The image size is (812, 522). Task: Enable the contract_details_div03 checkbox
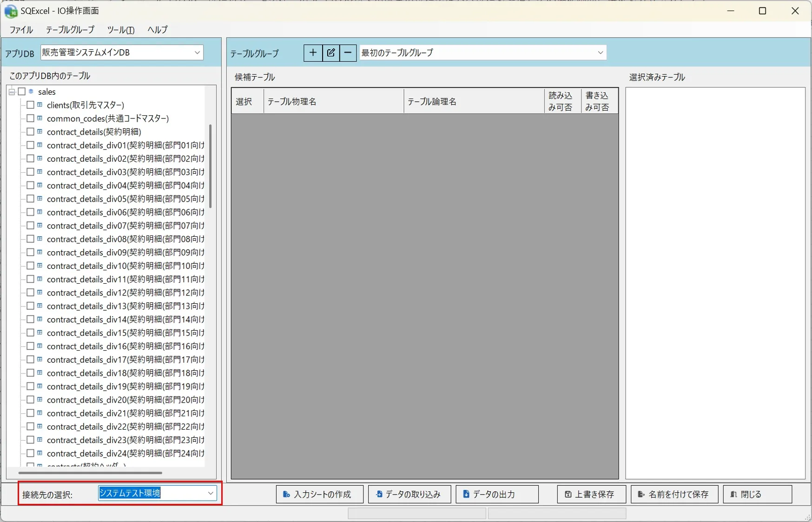[30, 172]
